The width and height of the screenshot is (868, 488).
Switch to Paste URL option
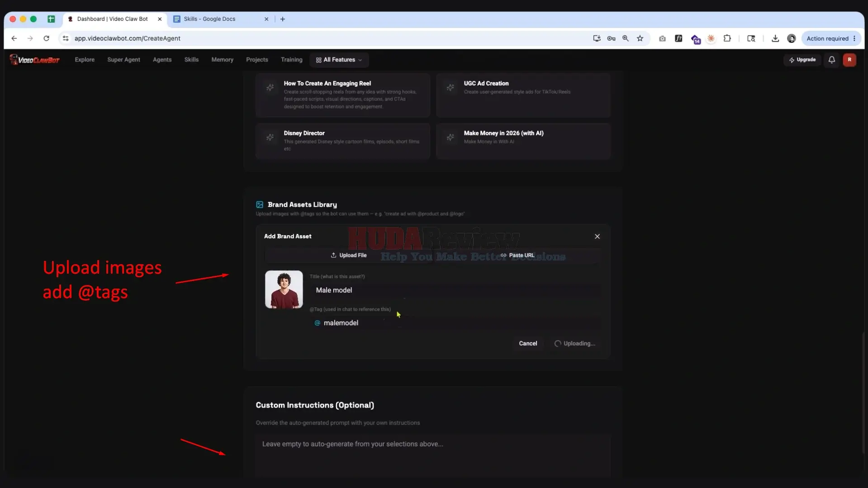[517, 255]
